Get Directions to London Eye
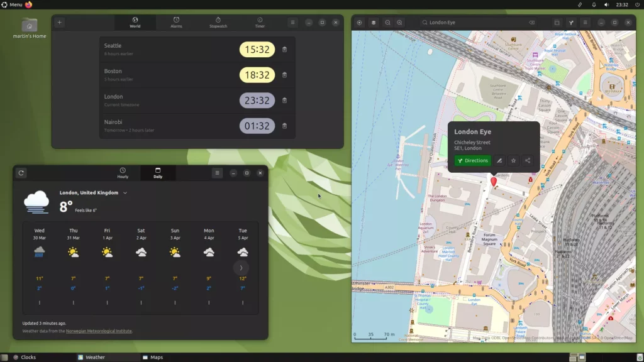Screen dimensions: 644x362 click(x=472, y=160)
